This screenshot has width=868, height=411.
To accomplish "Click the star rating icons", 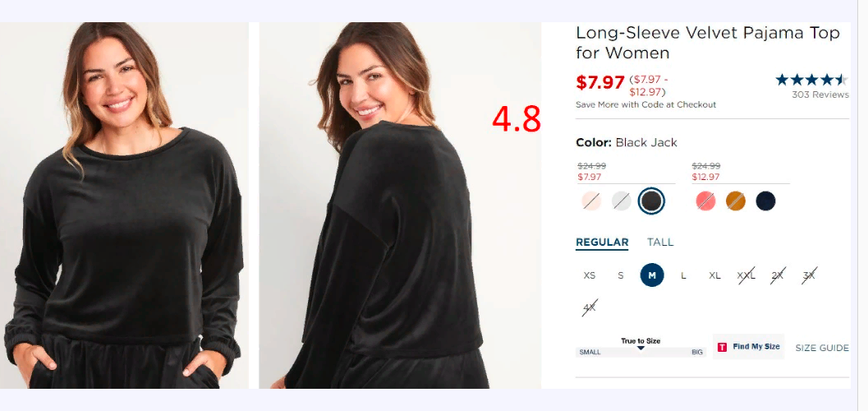I will (x=811, y=80).
